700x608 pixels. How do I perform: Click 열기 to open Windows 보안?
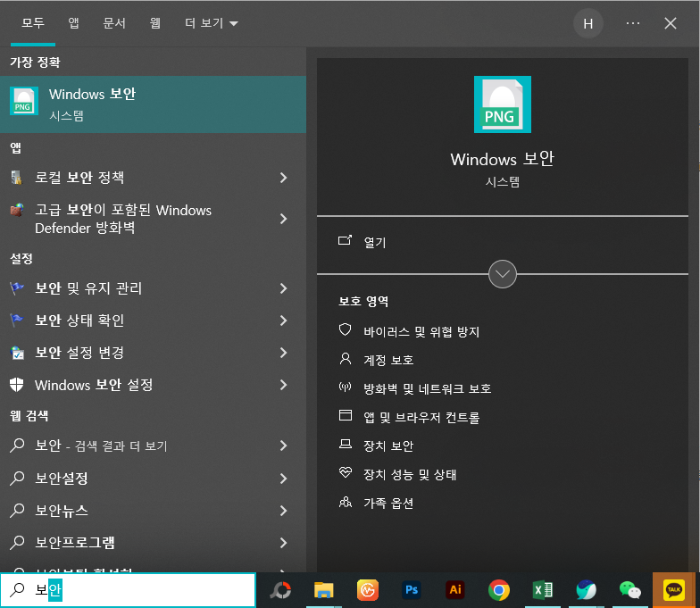point(375,243)
